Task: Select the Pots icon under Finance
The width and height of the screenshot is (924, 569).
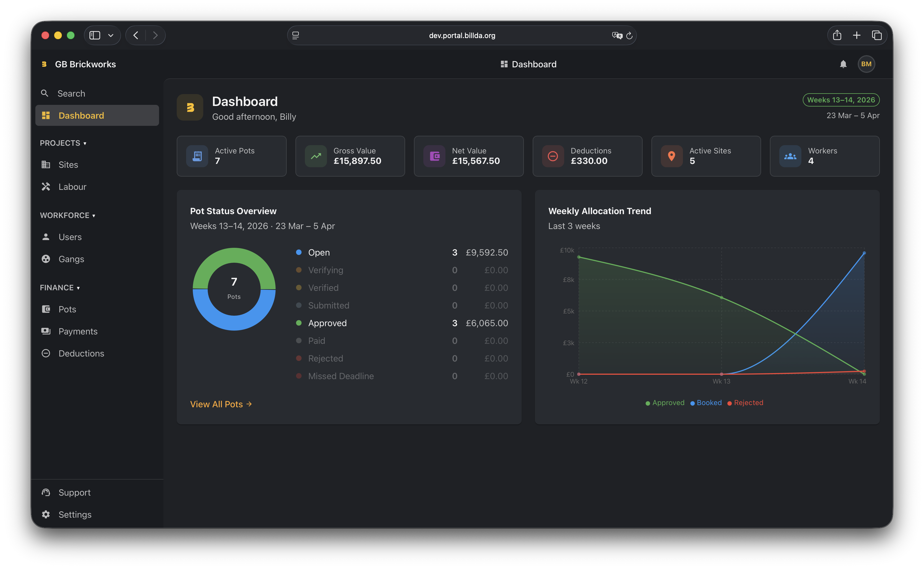Action: click(x=46, y=309)
